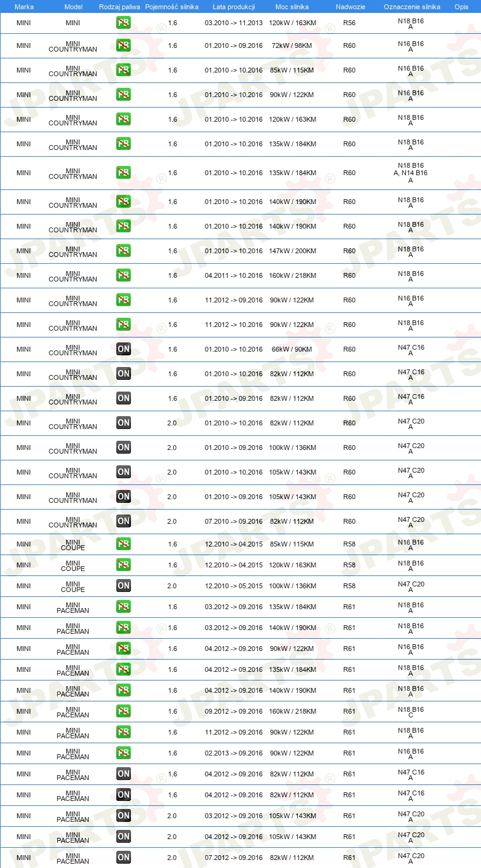481x868 pixels.
Task: Click 100kW / 136KM cell in the Coupe row
Action: (292, 586)
